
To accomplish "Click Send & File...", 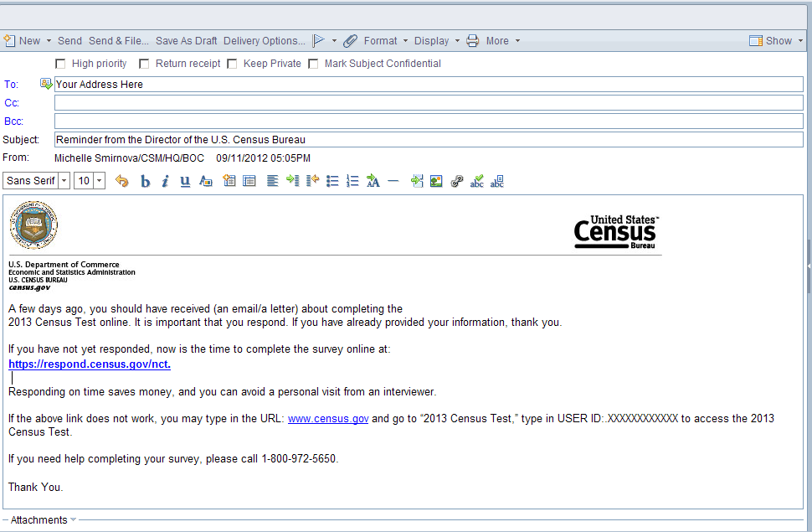I will [x=119, y=40].
